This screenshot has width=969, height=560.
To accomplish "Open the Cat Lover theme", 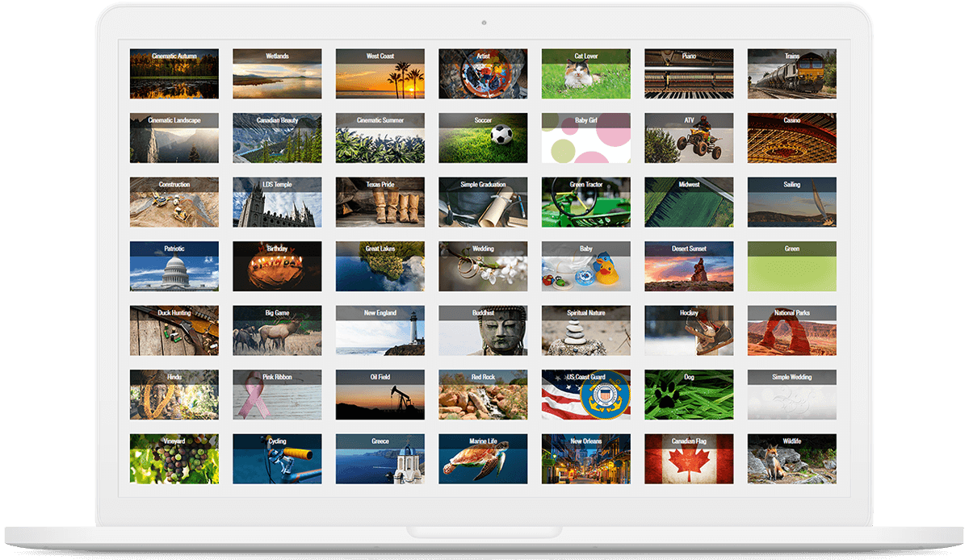I will [585, 73].
